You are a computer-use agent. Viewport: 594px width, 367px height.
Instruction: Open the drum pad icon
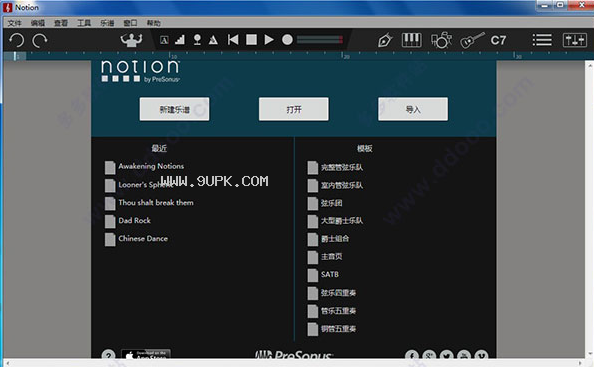pos(441,40)
